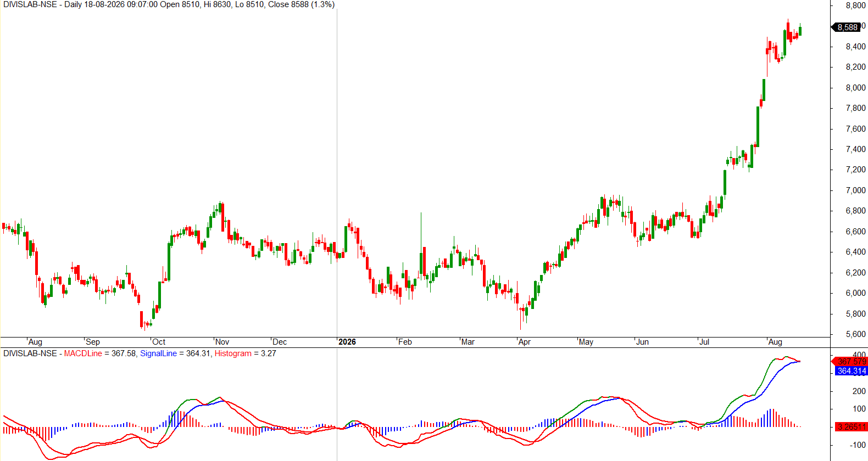This screenshot has height=461, width=868.
Task: Click the 5,800 price axis label
Action: pyautogui.click(x=856, y=314)
